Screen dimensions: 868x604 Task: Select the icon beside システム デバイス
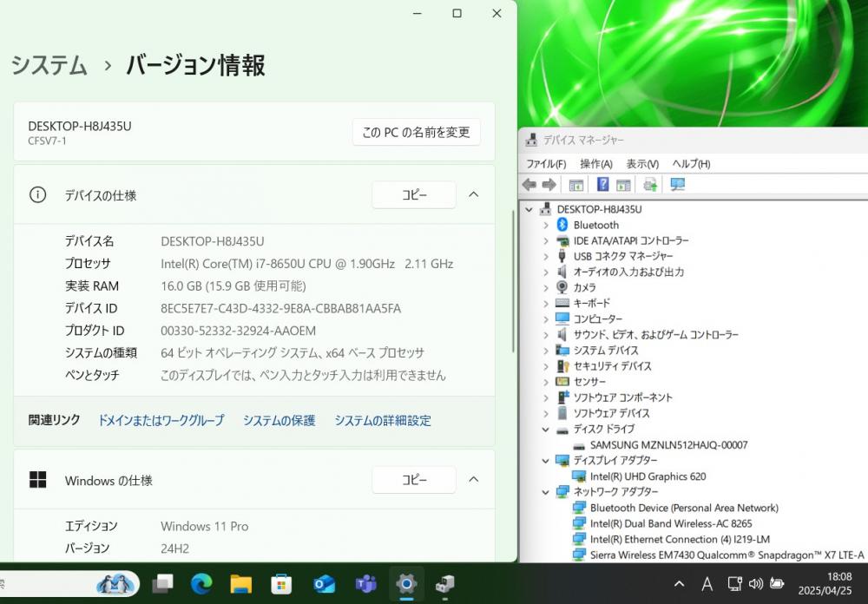[562, 351]
